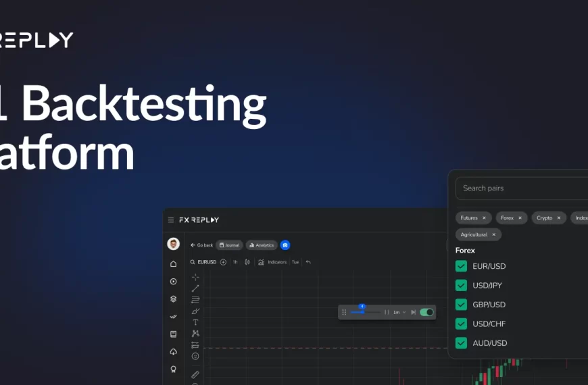Step forward one candle in replay
The image size is (588, 385).
[413, 312]
